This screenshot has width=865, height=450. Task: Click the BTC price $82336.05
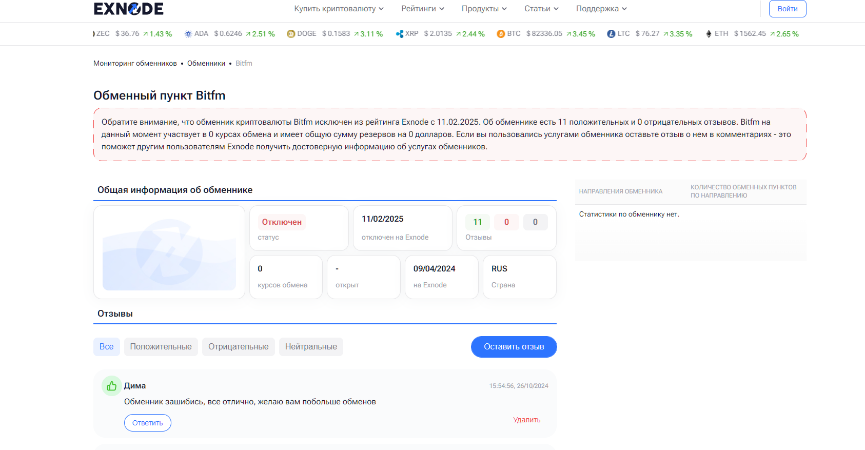click(544, 34)
